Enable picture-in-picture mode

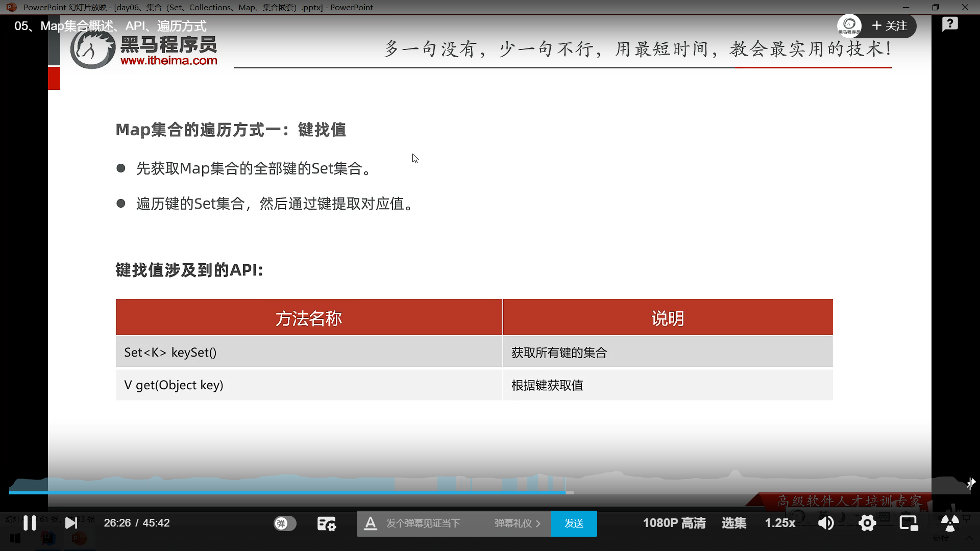[908, 523]
